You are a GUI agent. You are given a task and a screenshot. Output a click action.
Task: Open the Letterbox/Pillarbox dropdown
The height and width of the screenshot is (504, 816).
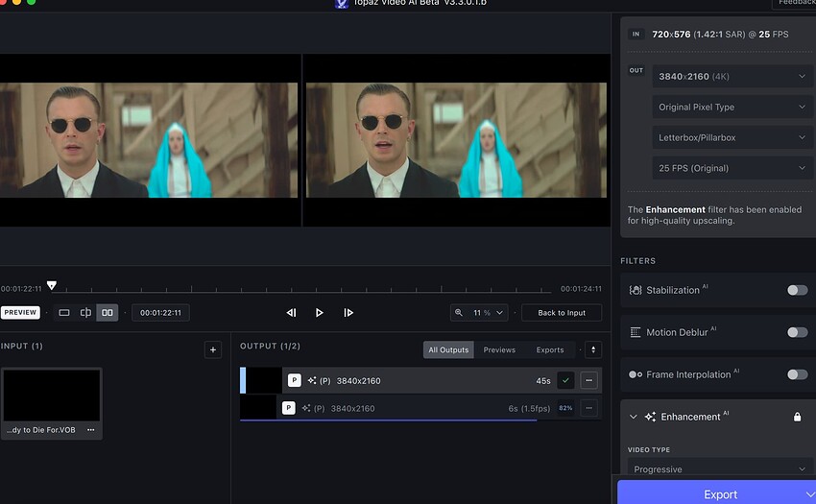click(732, 137)
